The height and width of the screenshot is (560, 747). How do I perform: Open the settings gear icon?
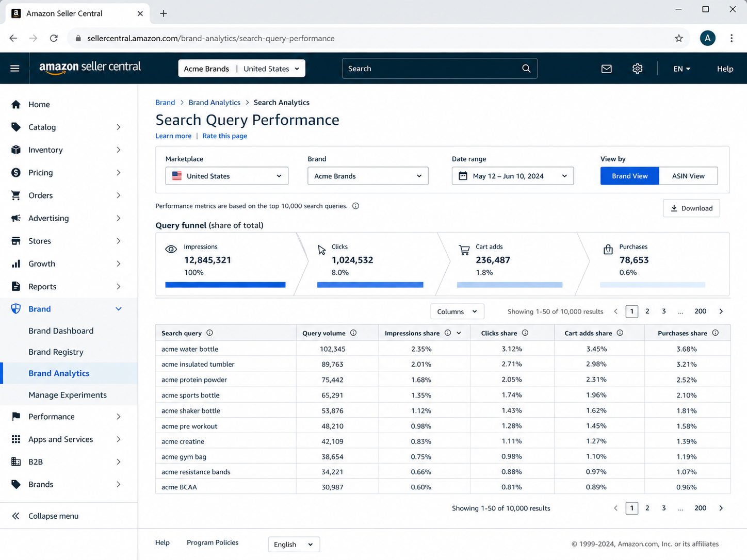point(638,69)
